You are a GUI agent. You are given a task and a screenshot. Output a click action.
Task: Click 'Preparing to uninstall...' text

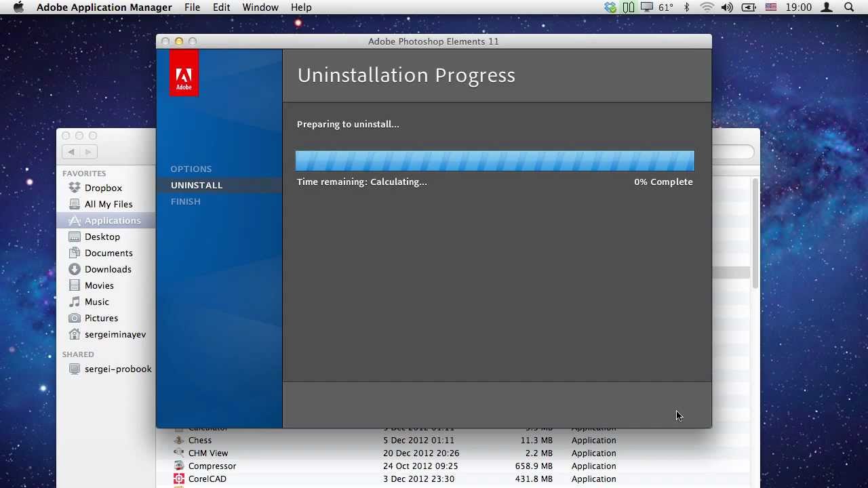348,124
